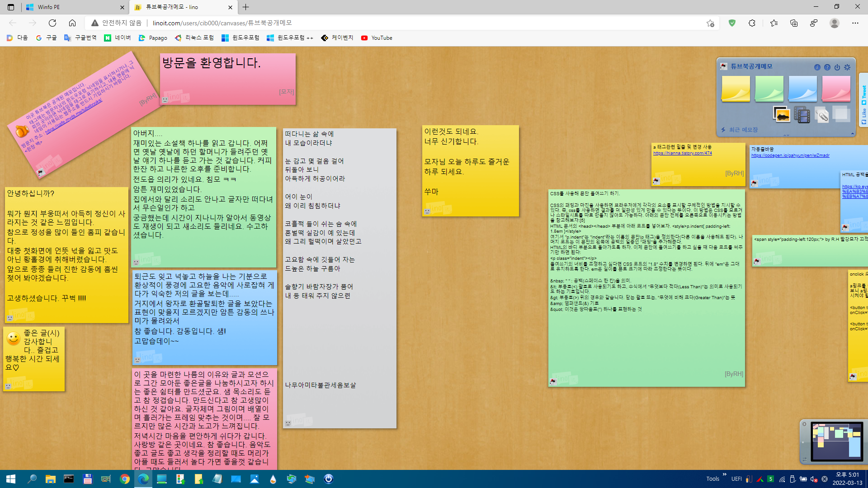Image resolution: width=868 pixels, height=488 pixels.
Task: Open the Favorites list icon
Action: click(x=774, y=23)
